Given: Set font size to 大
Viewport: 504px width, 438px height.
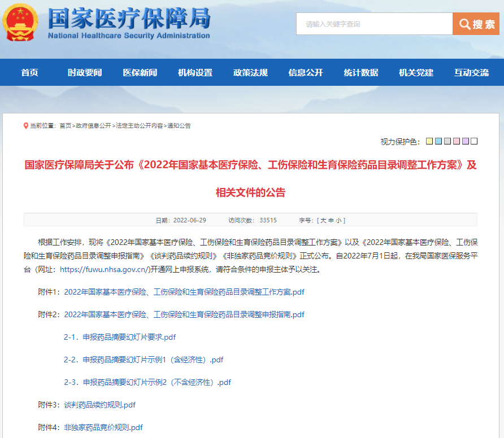Looking at the screenshot, I should pos(323,221).
